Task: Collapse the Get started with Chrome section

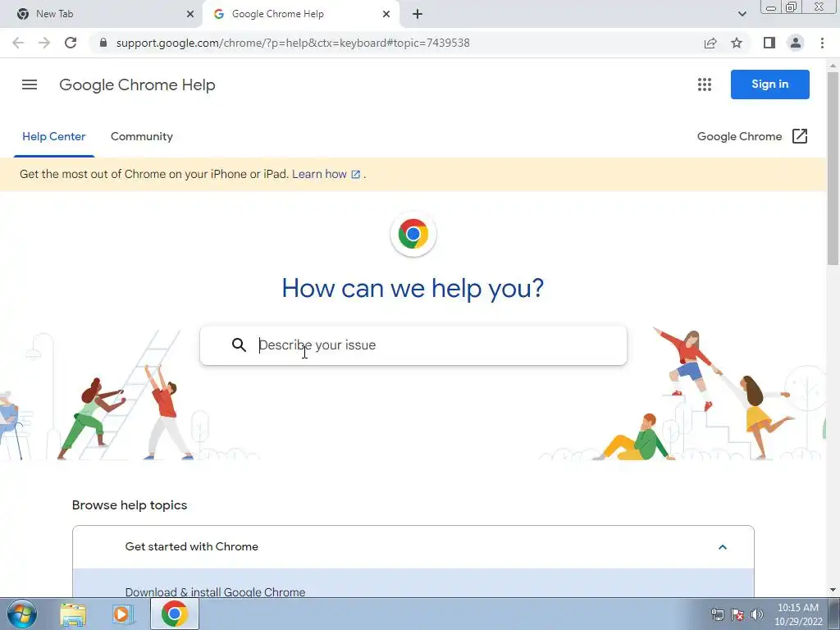Action: pyautogui.click(x=722, y=547)
